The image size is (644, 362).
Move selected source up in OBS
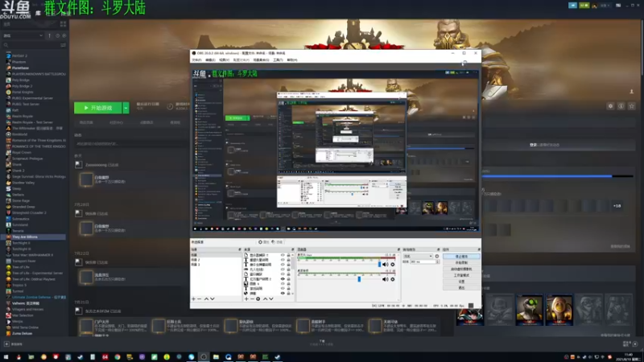265,298
